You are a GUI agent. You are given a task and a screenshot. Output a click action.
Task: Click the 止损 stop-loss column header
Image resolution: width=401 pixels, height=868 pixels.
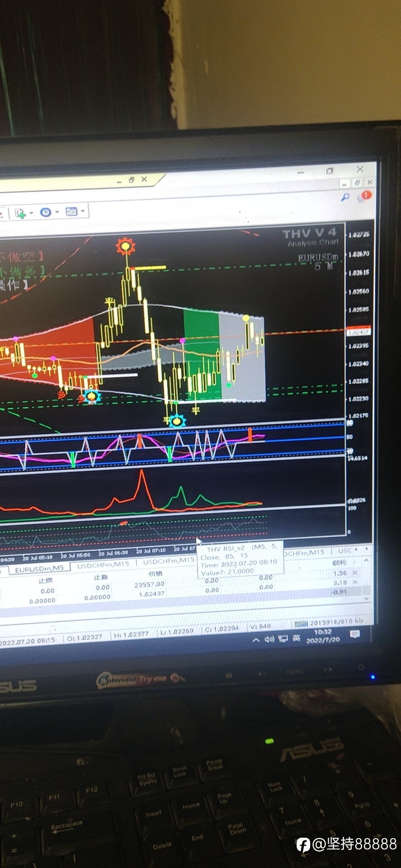46,580
